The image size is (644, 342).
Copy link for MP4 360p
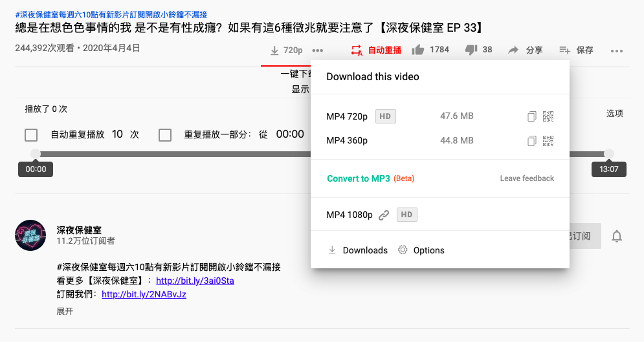coord(532,141)
